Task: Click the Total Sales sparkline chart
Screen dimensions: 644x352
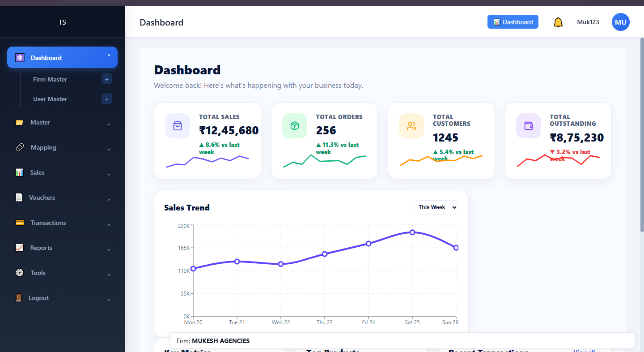Action: pyautogui.click(x=208, y=161)
